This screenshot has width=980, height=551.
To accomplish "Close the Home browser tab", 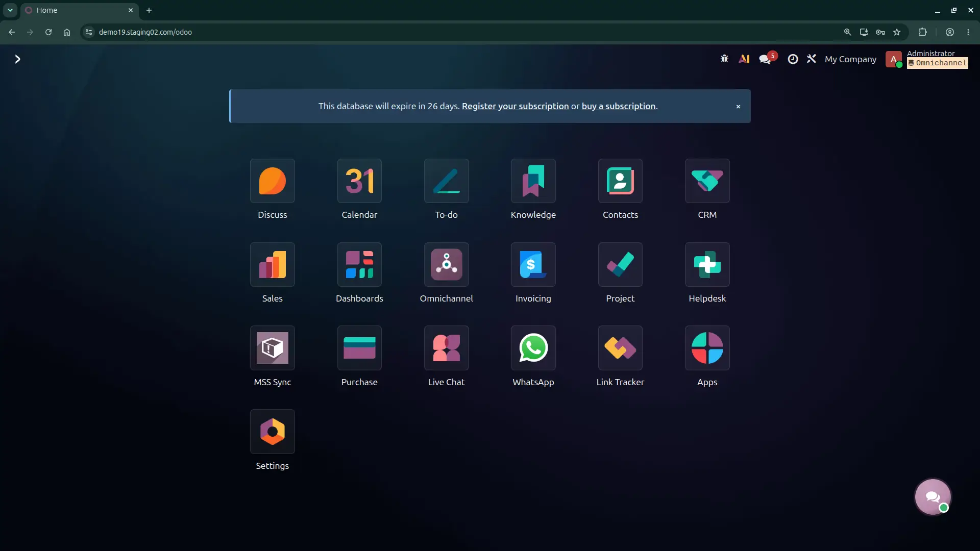I will [x=131, y=10].
